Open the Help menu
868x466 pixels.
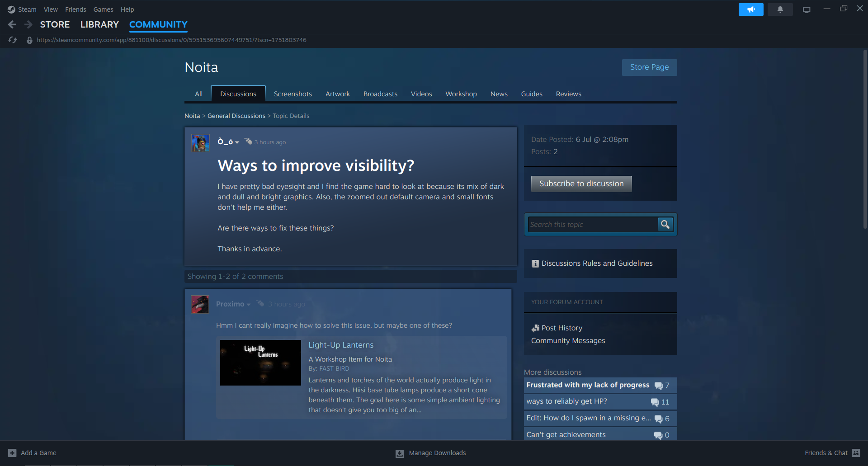click(x=127, y=9)
